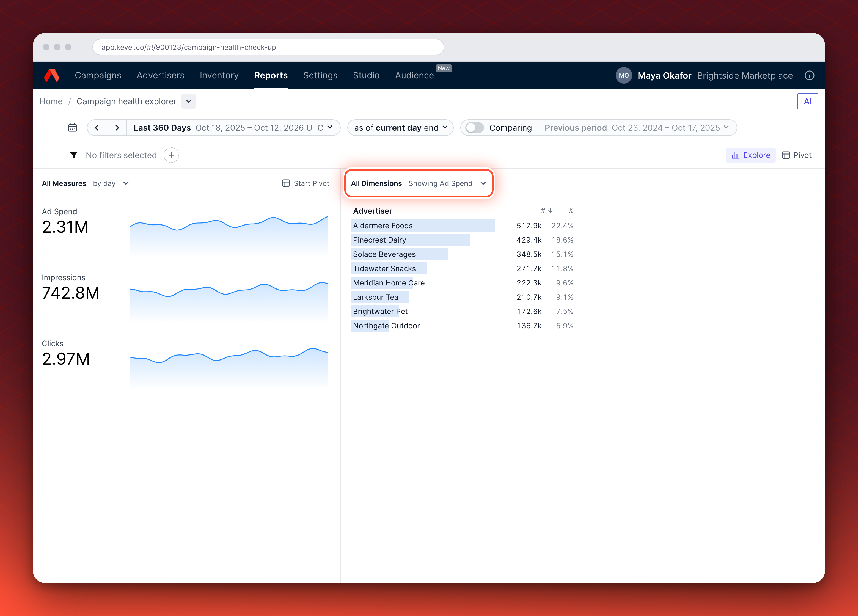Open the Audience nav tab
The width and height of the screenshot is (858, 616).
coord(414,76)
